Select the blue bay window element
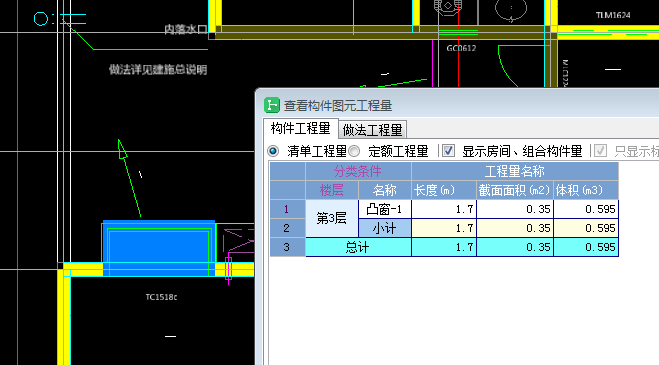The height and width of the screenshot is (365, 659). (159, 248)
